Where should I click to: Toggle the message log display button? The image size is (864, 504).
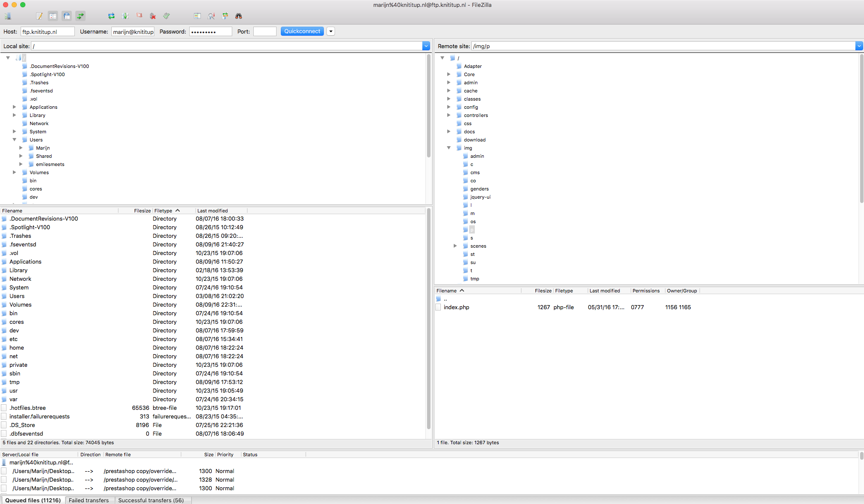(x=39, y=16)
